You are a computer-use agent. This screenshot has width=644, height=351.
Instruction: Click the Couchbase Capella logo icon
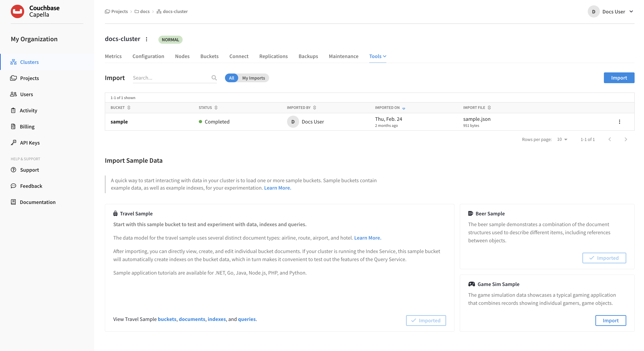pyautogui.click(x=17, y=11)
